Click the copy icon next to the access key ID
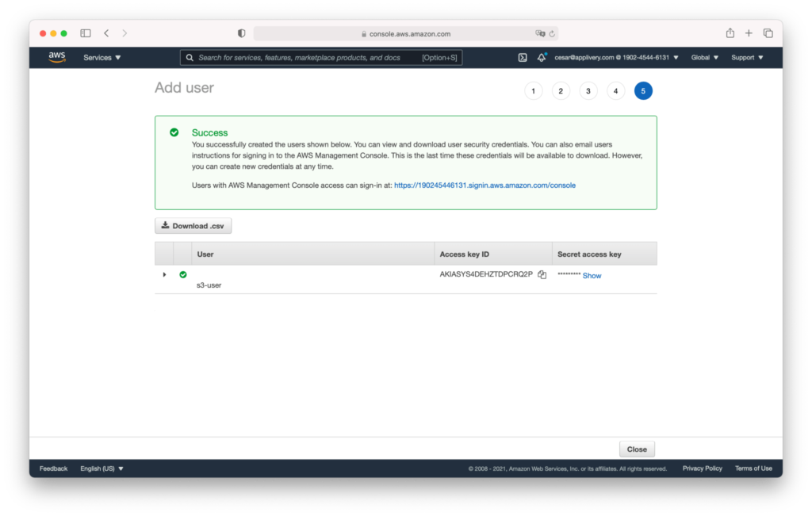 (x=542, y=274)
